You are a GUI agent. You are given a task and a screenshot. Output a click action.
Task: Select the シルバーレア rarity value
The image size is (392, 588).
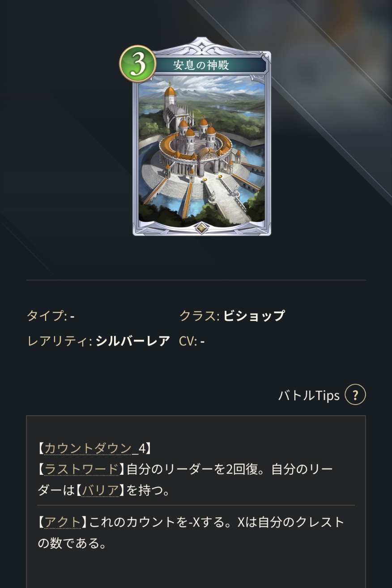(x=133, y=341)
